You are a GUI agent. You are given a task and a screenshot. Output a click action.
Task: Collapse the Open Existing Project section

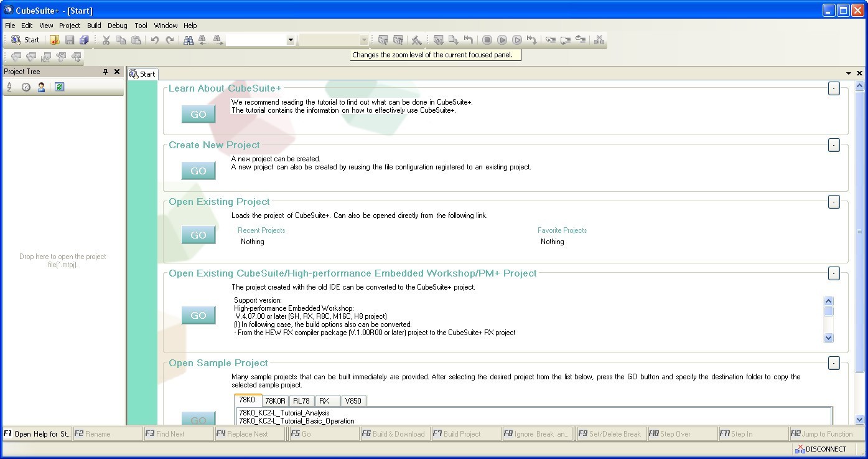(834, 202)
